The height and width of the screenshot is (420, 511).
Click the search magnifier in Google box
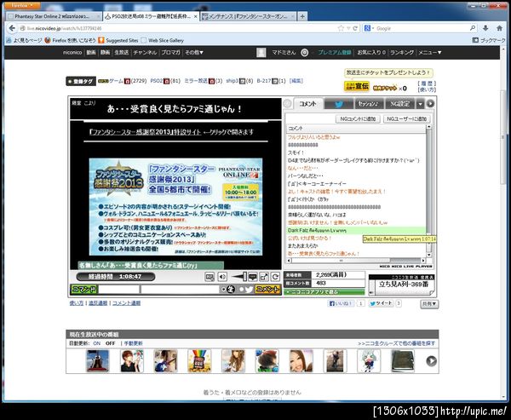click(x=473, y=28)
